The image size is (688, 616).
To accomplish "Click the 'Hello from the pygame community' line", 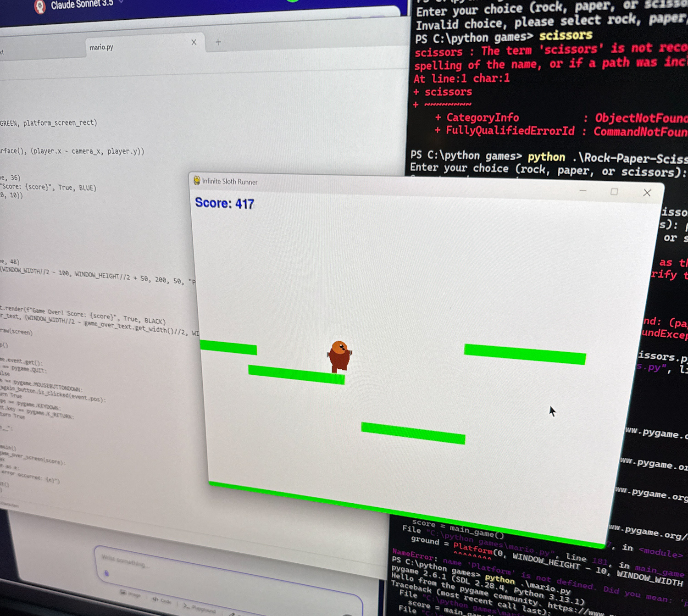I will [x=498, y=594].
